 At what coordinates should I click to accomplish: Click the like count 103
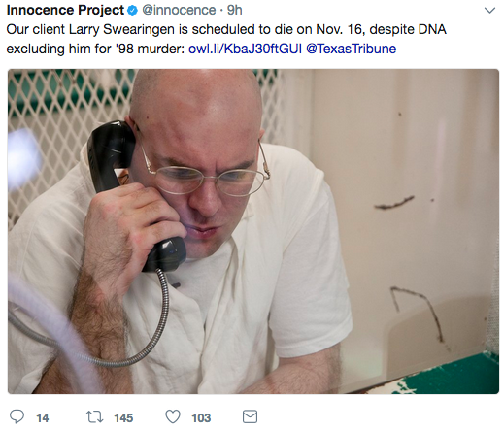point(201,418)
